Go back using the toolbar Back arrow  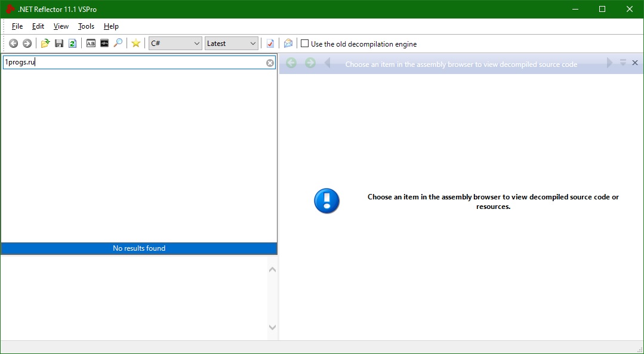[14, 44]
